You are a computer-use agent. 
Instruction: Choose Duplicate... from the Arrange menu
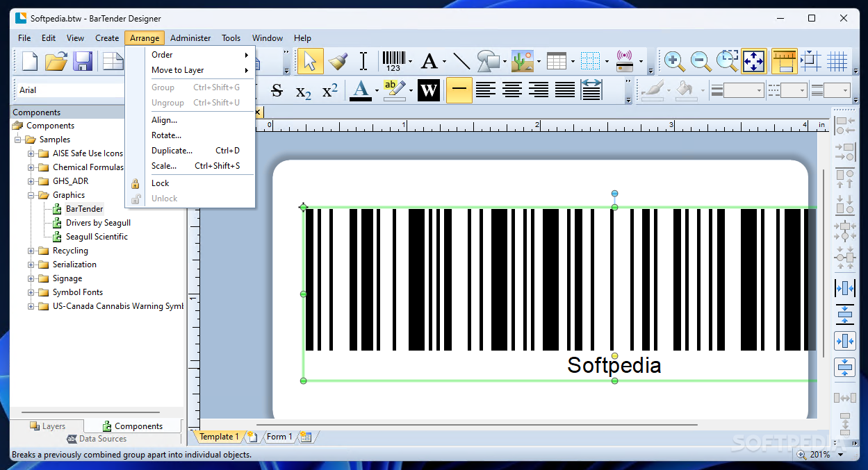[190, 151]
